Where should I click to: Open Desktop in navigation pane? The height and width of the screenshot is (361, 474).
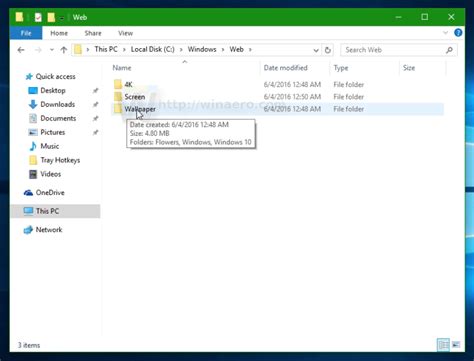point(53,91)
